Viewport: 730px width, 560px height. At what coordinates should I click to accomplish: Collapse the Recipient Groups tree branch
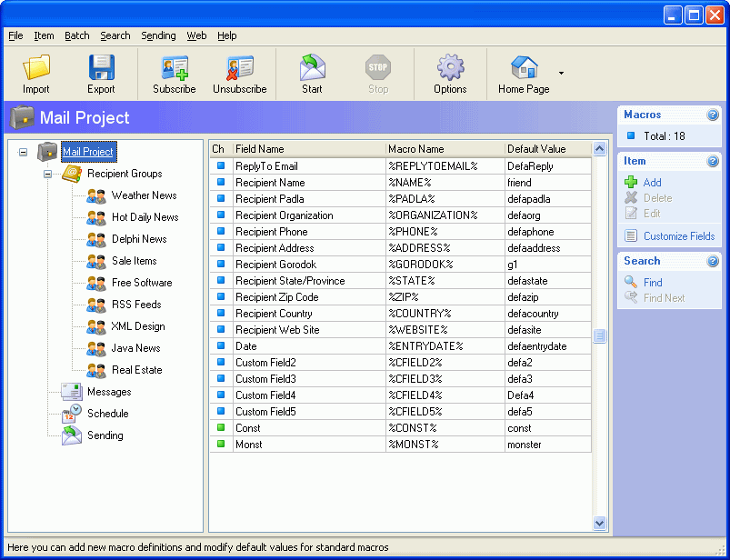coord(47,174)
